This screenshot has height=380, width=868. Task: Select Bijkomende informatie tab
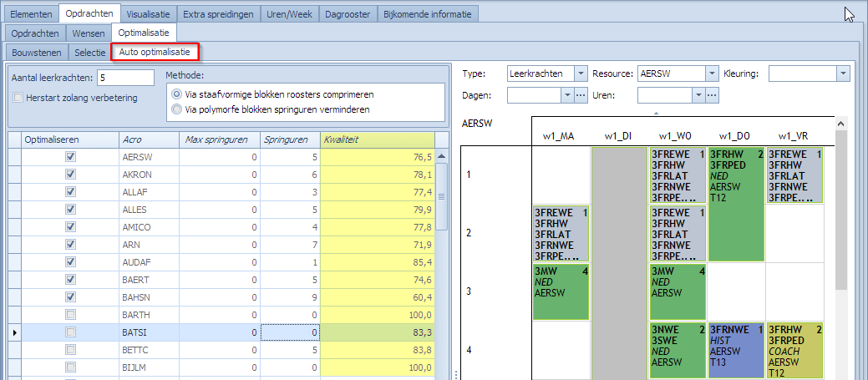428,14
